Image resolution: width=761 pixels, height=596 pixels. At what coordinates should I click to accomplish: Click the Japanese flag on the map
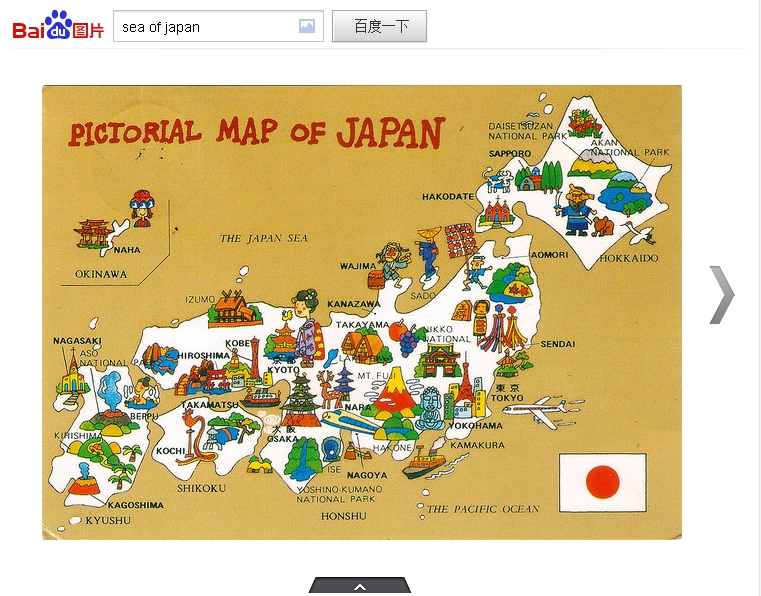(x=602, y=482)
